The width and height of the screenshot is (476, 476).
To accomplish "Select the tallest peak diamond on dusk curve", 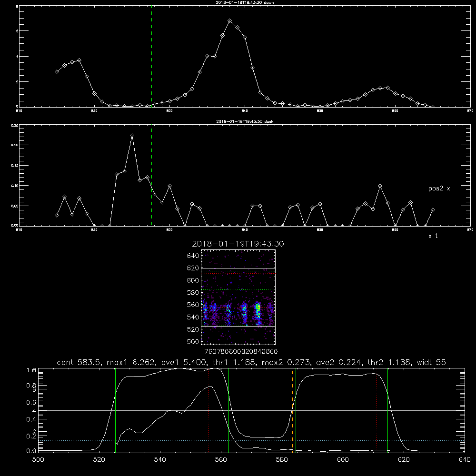I will tap(132, 135).
